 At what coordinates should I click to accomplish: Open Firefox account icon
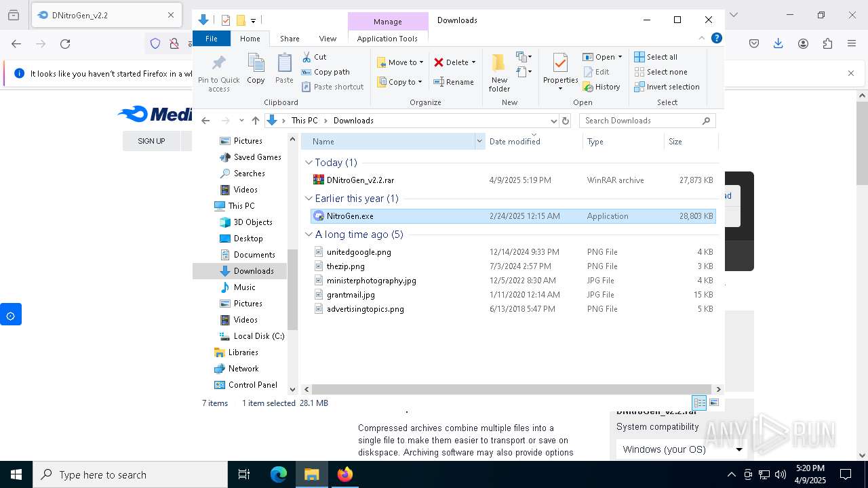(x=803, y=43)
